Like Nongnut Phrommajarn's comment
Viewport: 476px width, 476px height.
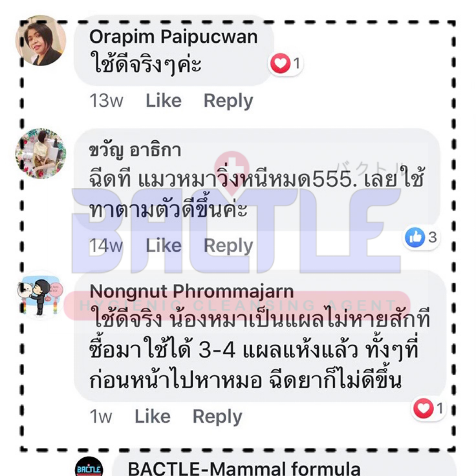point(152,416)
